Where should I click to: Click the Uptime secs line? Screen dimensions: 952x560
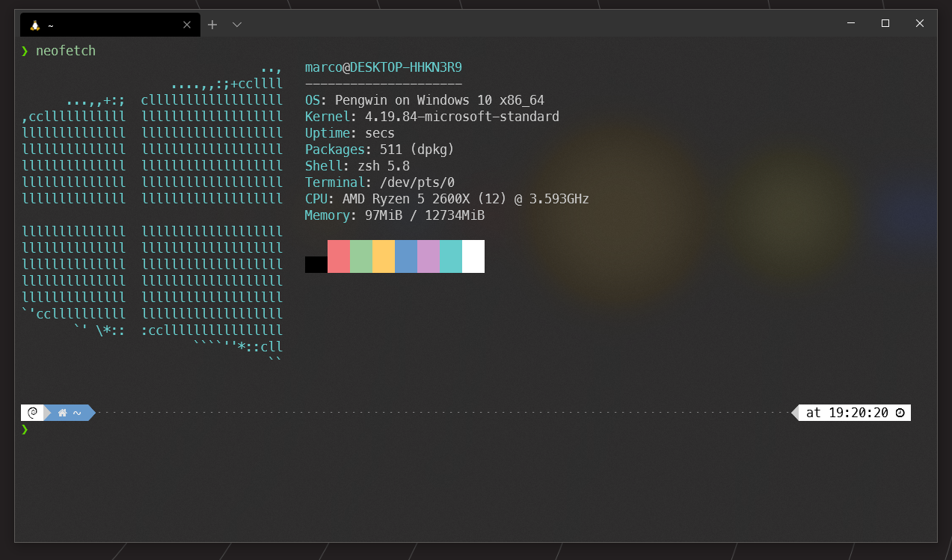pos(350,133)
